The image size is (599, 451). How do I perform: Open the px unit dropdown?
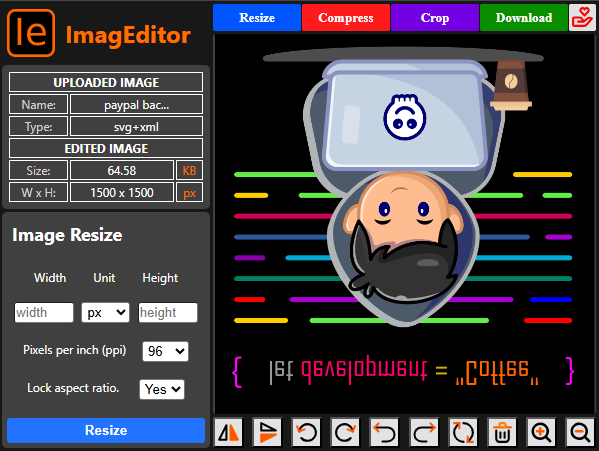105,312
